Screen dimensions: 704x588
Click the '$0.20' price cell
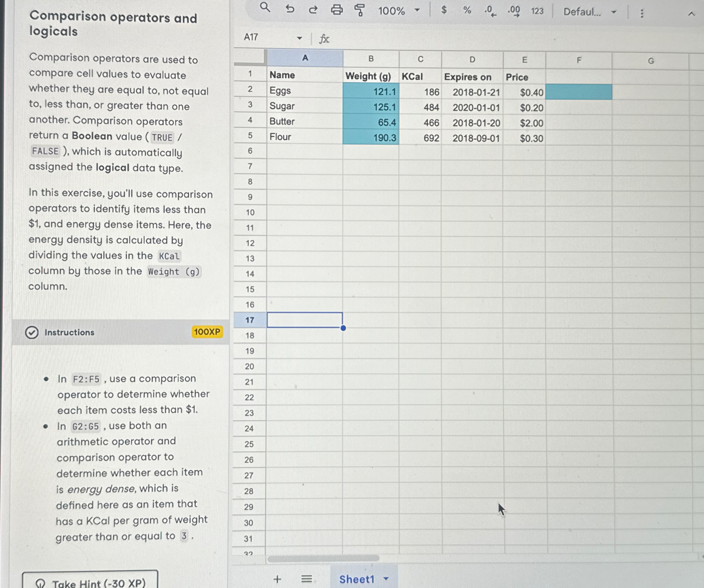point(524,108)
